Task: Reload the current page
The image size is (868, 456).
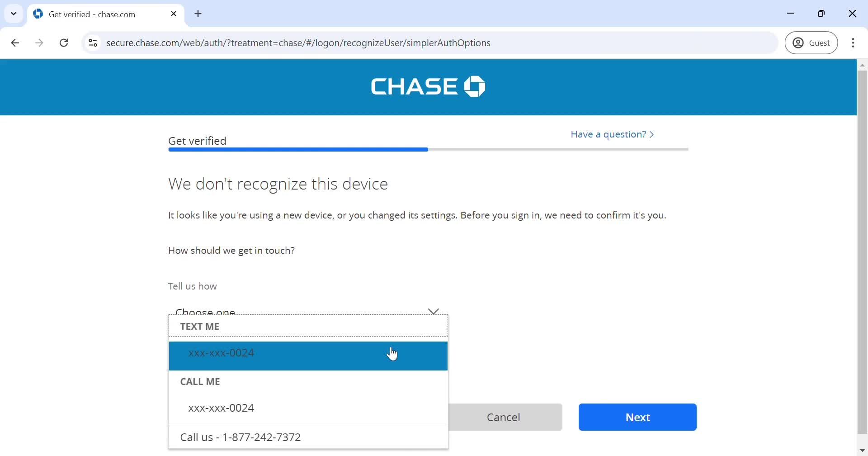Action: [x=64, y=43]
